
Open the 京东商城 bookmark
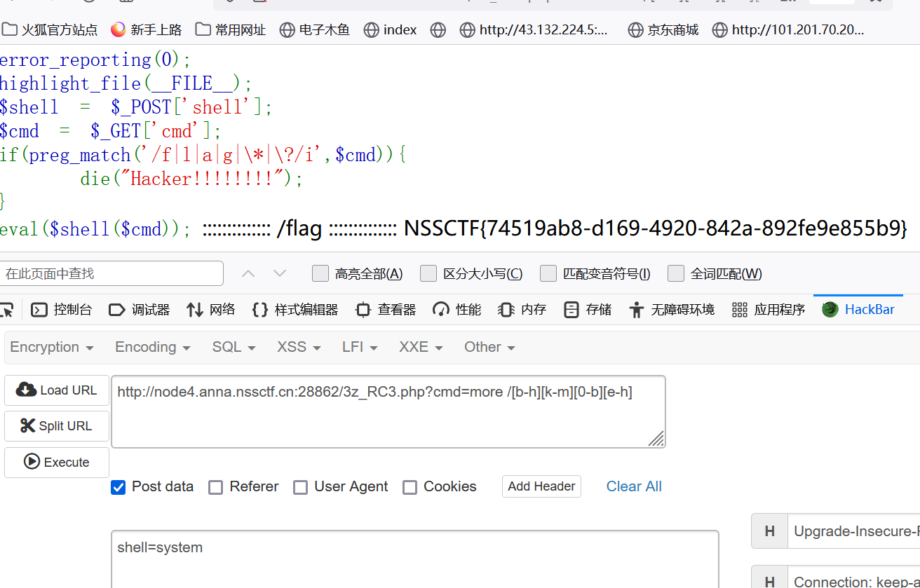pyautogui.click(x=663, y=30)
